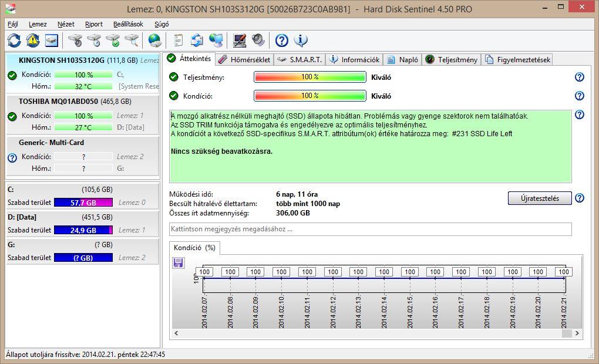Viewport: 599px width, 364px height.
Task: Click the C: free space bar
Action: (x=83, y=203)
